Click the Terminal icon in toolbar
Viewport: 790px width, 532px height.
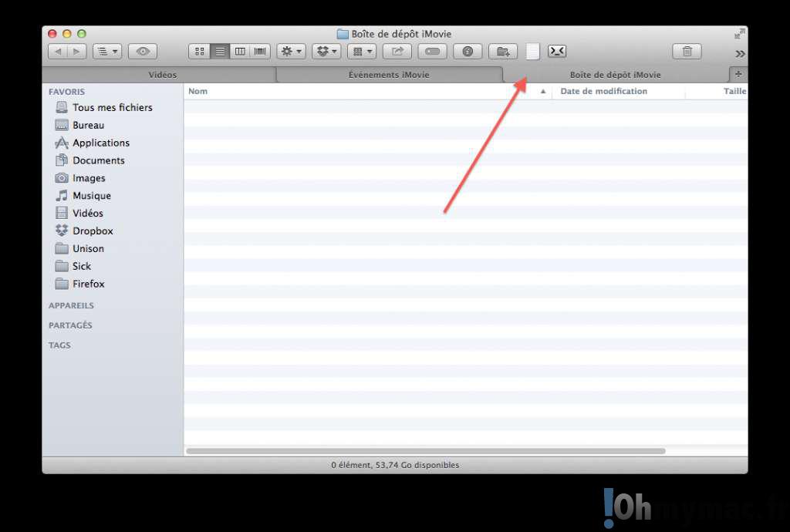coord(557,51)
